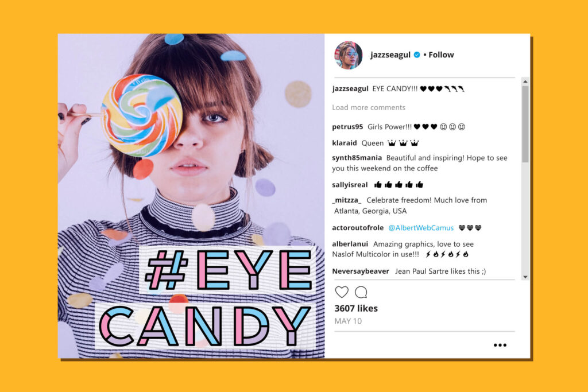The image size is (588, 392).
Task: Load more comments
Action: pyautogui.click(x=369, y=107)
